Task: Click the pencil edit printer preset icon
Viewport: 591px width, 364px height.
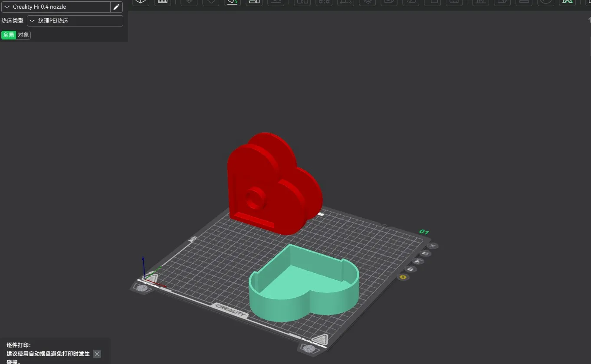Action: click(116, 7)
